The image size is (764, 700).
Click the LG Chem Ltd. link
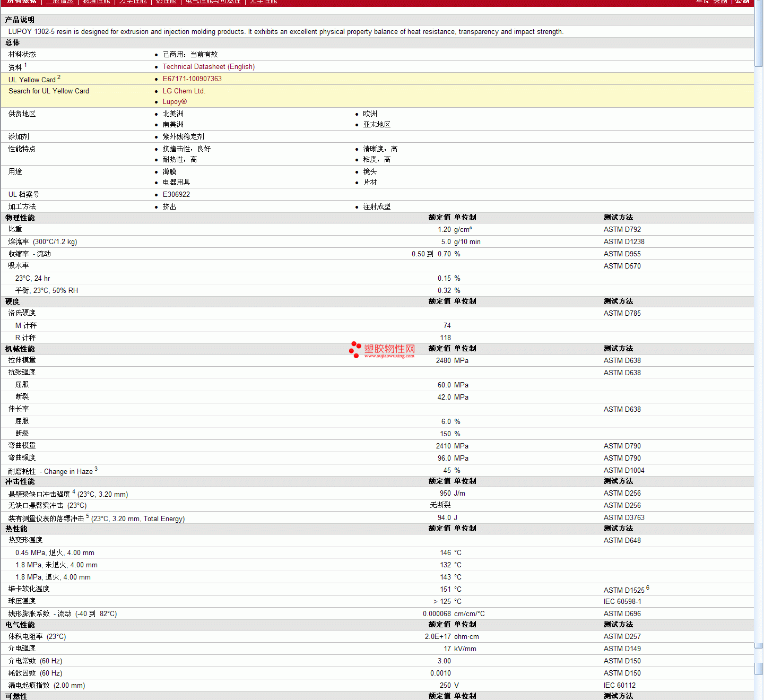point(184,91)
